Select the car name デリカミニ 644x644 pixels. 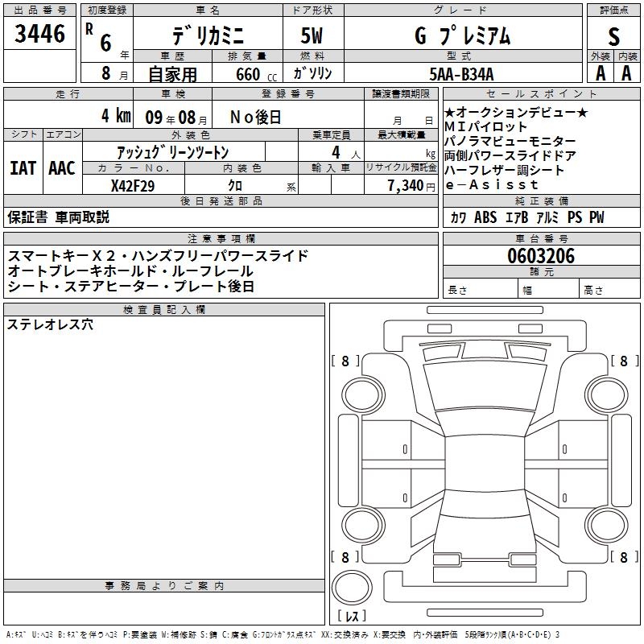tap(208, 35)
